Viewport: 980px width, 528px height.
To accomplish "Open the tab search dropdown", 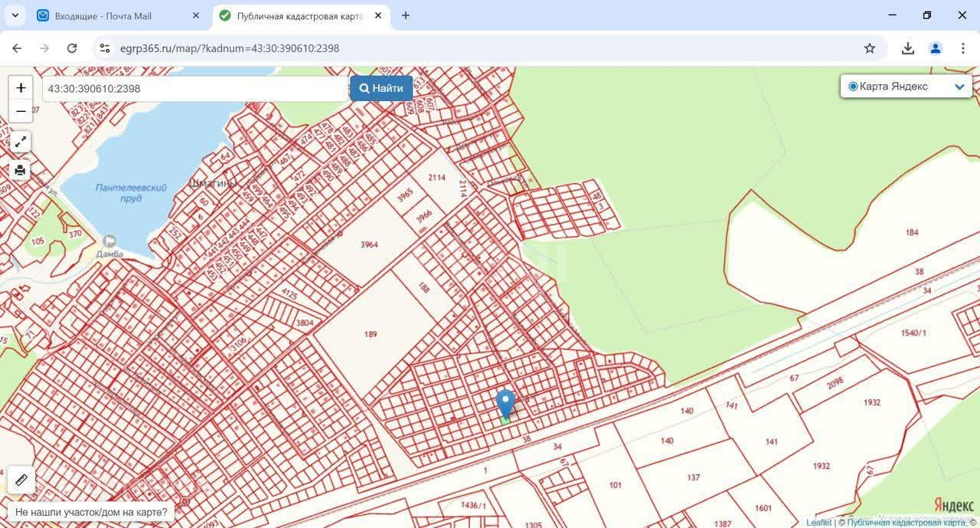I will tap(15, 15).
